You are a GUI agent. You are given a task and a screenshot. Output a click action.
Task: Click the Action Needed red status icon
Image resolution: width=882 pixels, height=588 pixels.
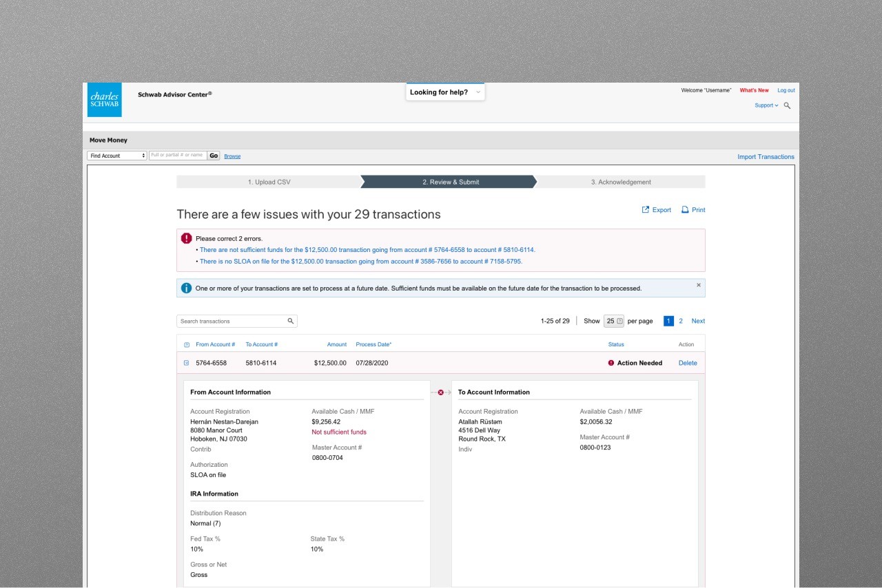(611, 363)
